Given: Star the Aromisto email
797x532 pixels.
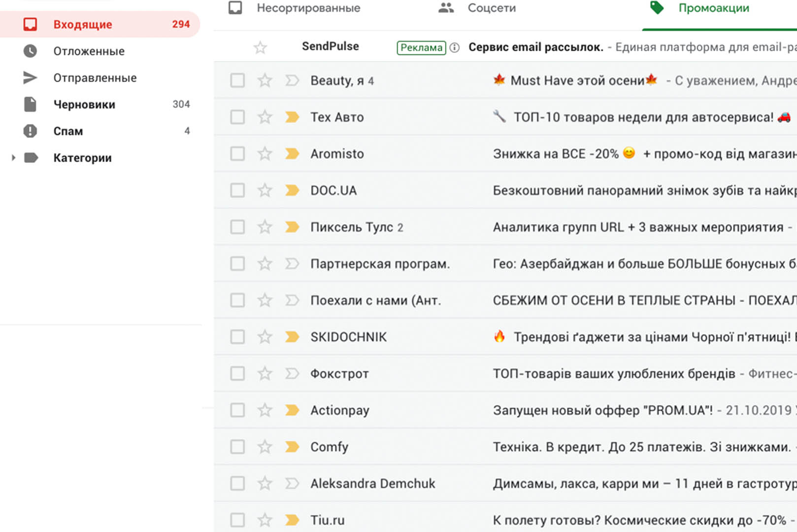Looking at the screenshot, I should pos(265,153).
